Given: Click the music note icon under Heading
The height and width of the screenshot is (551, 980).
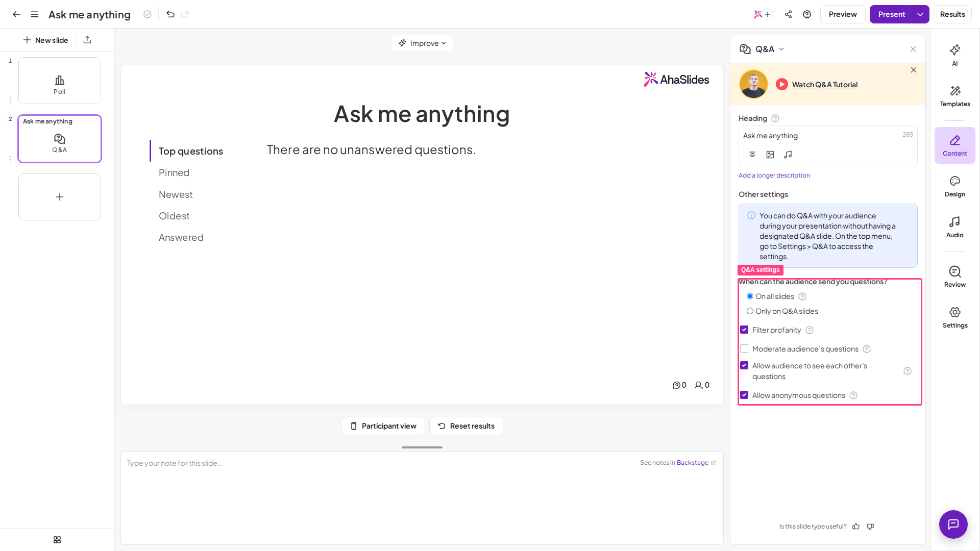Looking at the screenshot, I should [788, 155].
